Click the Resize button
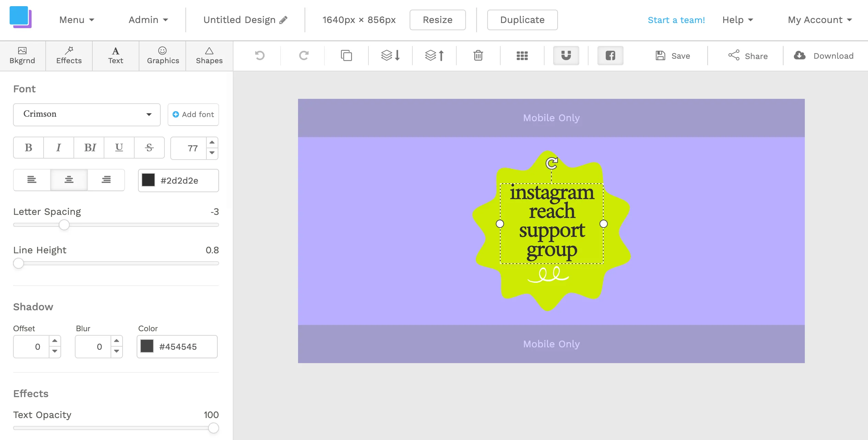Image resolution: width=868 pixels, height=440 pixels. [x=437, y=20]
